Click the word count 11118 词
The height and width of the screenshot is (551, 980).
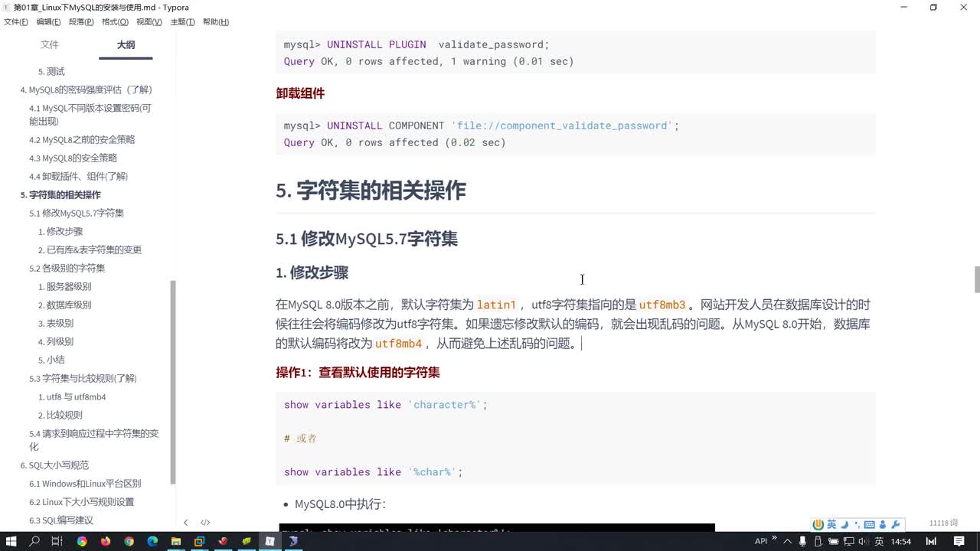[x=943, y=523]
